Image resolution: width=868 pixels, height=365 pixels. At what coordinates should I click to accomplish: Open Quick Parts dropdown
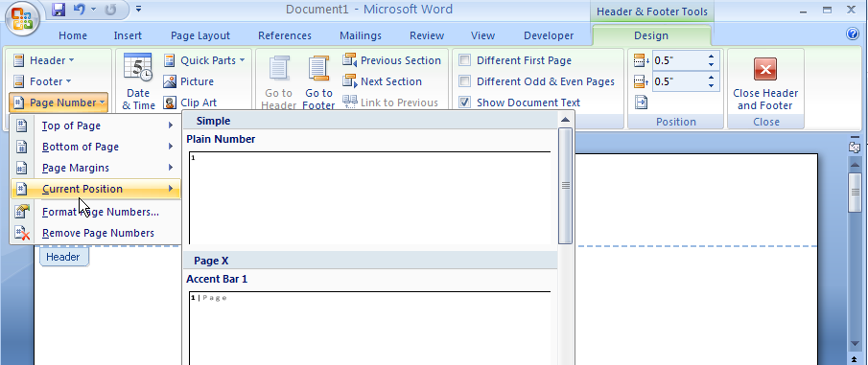204,60
